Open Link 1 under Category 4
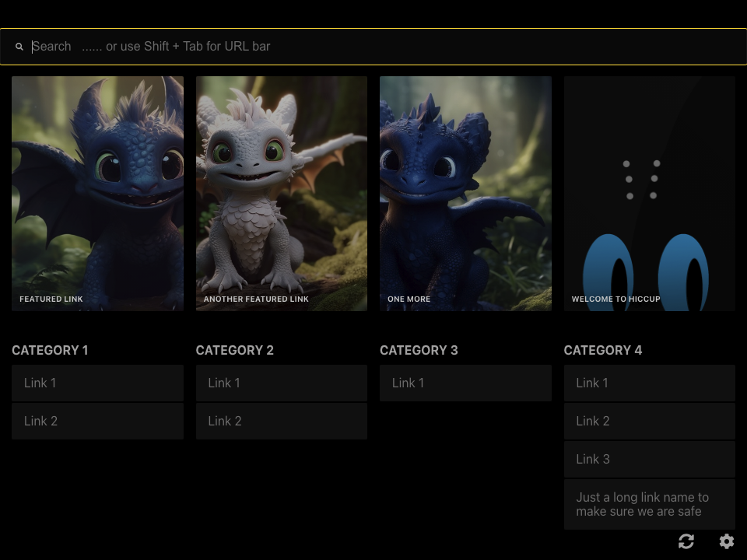Image resolution: width=747 pixels, height=560 pixels. click(x=649, y=383)
